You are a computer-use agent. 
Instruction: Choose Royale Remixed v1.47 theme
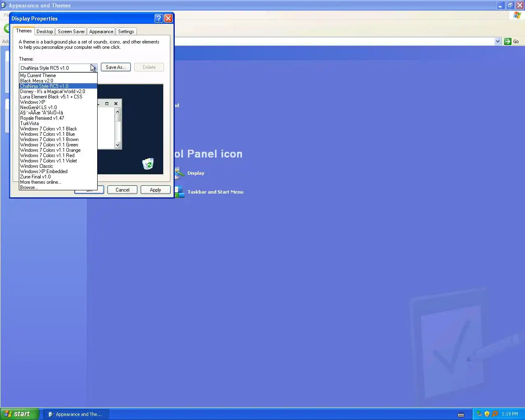[x=58, y=118]
